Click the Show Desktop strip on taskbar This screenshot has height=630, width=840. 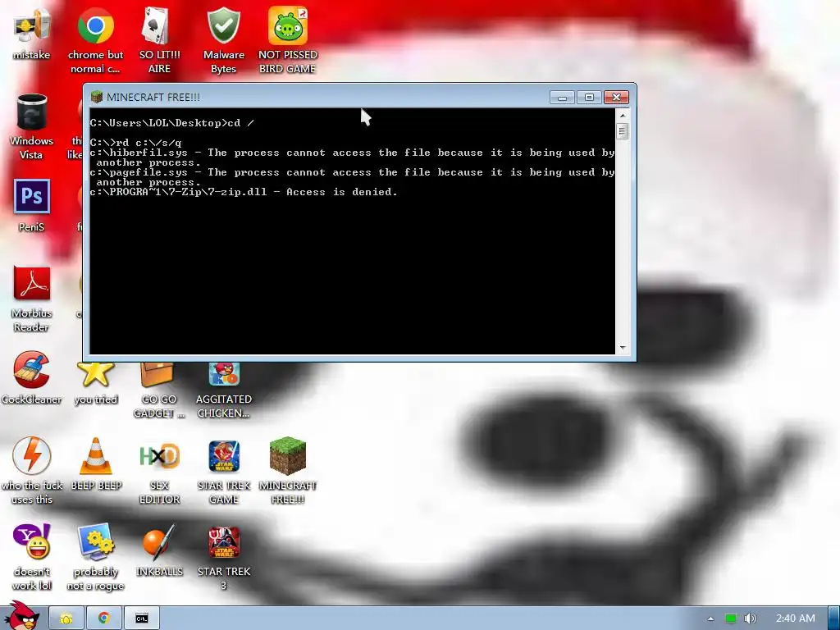[834, 619]
